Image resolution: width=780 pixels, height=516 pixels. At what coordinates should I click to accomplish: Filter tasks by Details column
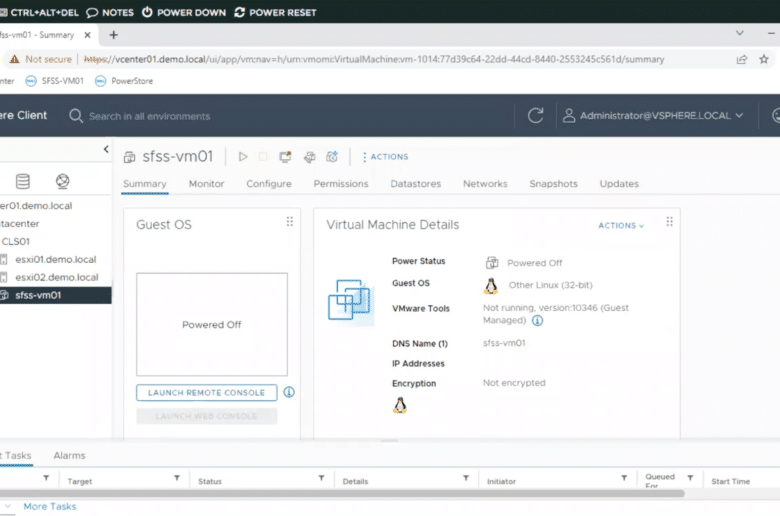pyautogui.click(x=466, y=478)
